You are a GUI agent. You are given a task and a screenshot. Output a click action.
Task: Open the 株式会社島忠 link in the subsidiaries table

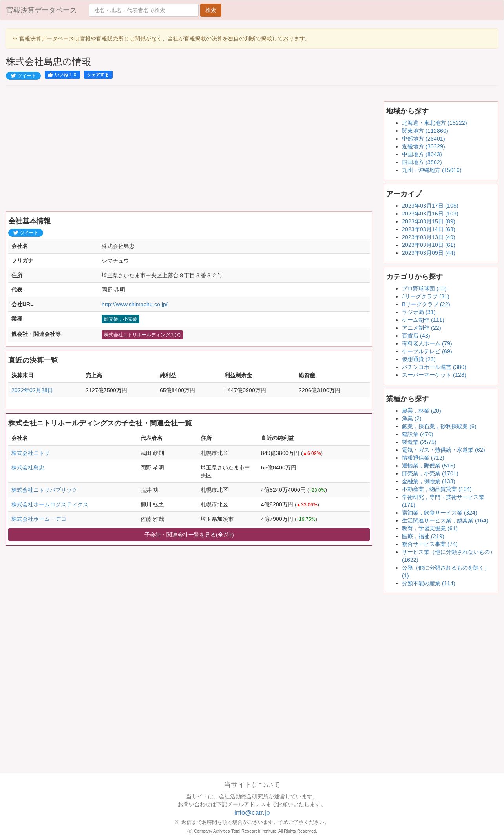28,467
